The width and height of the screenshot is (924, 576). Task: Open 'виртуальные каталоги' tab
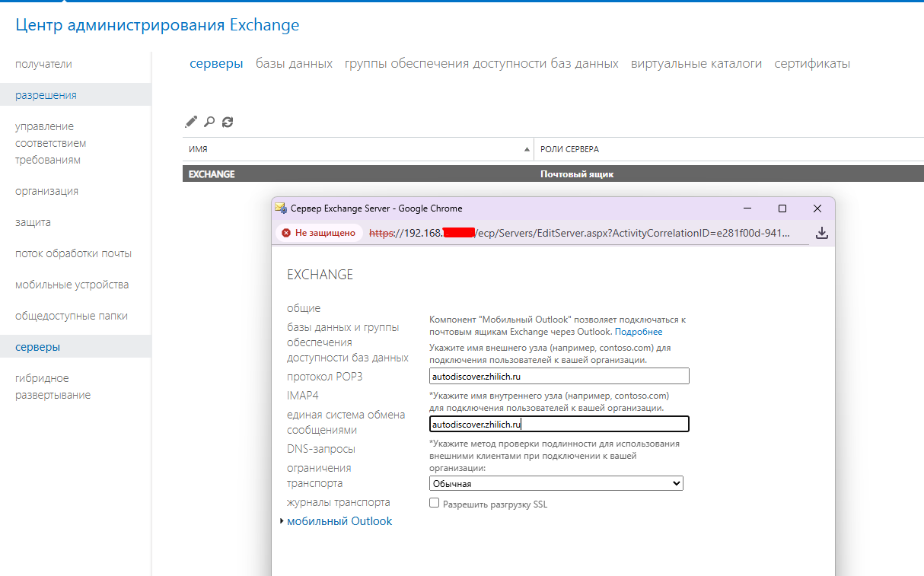click(696, 64)
